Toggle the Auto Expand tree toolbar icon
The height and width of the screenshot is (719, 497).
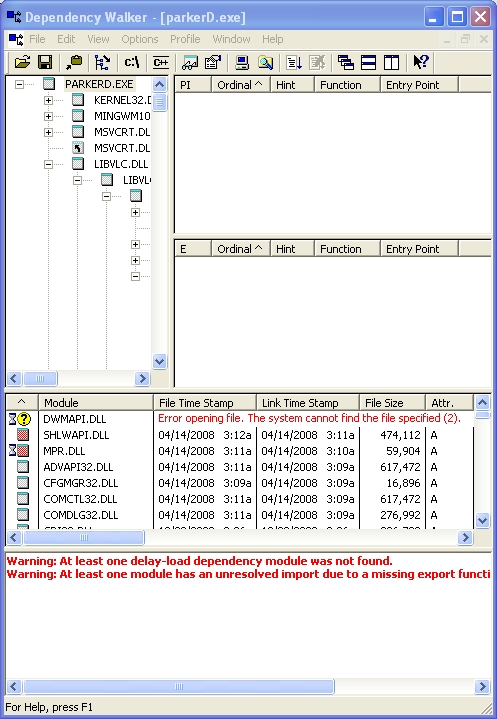tap(102, 62)
